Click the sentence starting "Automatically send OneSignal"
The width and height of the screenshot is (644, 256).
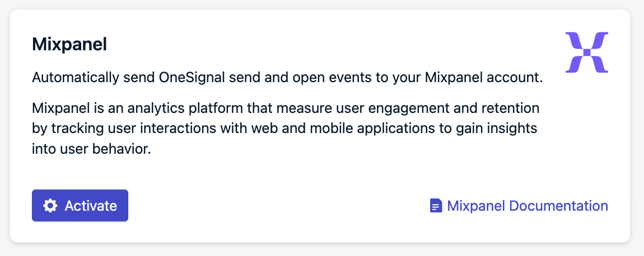(287, 78)
